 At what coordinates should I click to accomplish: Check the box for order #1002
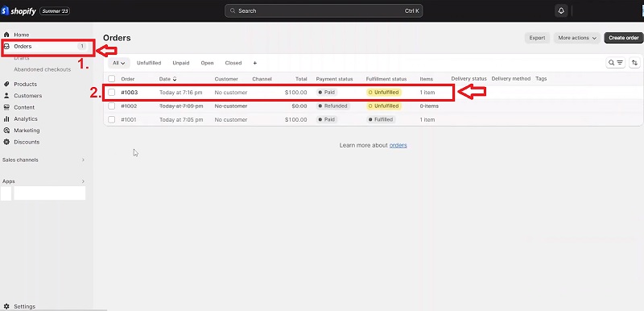[x=112, y=106]
